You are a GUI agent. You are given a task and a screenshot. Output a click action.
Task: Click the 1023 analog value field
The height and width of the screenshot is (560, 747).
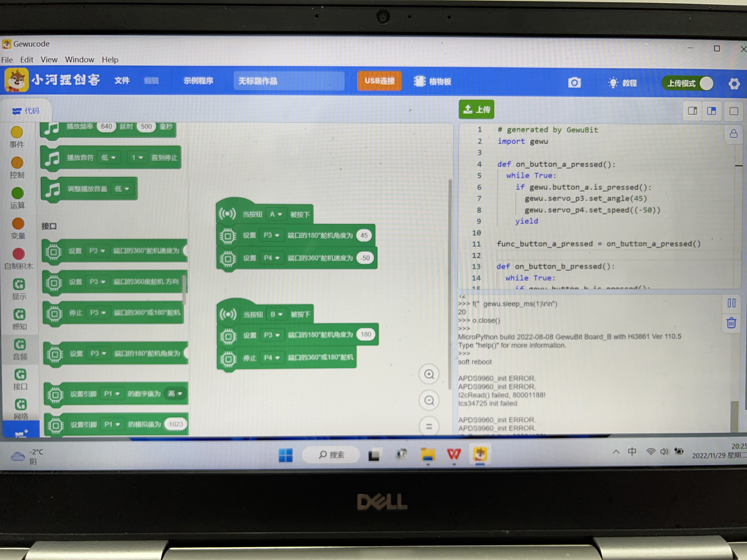(x=176, y=424)
